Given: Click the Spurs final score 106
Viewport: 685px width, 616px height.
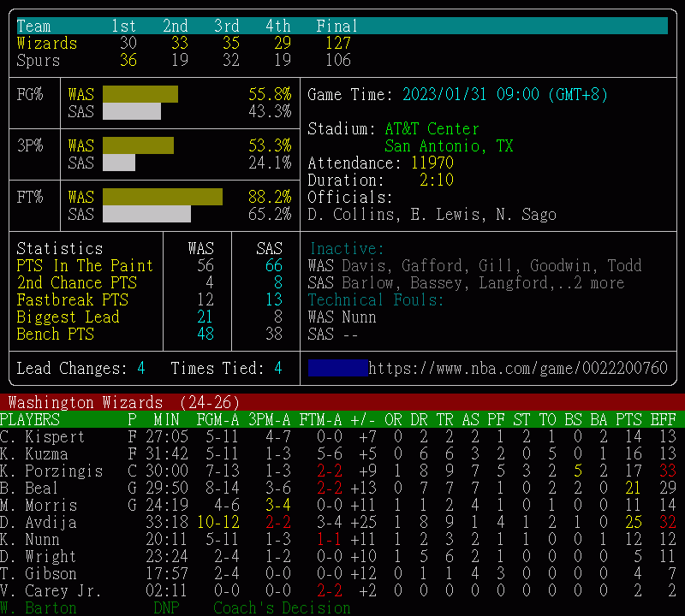Looking at the screenshot, I should tap(337, 60).
